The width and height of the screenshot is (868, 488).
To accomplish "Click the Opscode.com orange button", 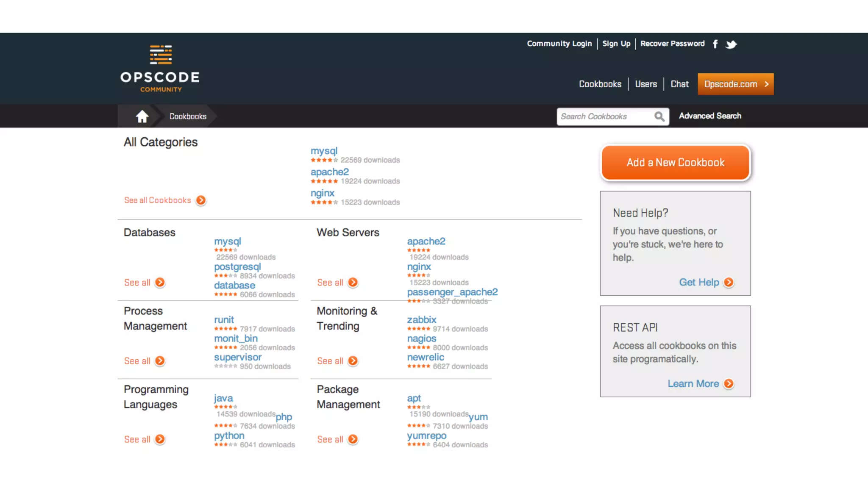I will (735, 84).
